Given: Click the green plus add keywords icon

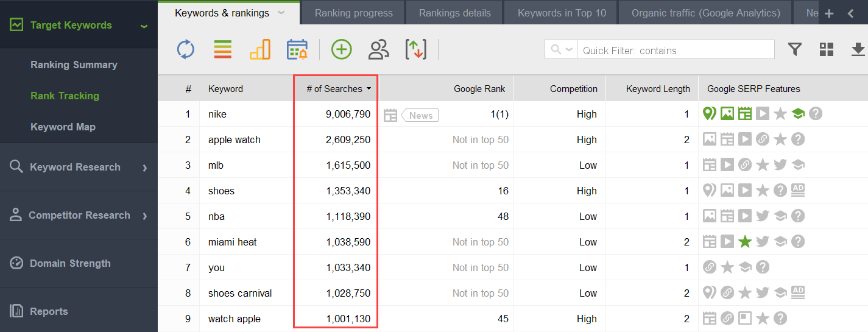Looking at the screenshot, I should 342,49.
